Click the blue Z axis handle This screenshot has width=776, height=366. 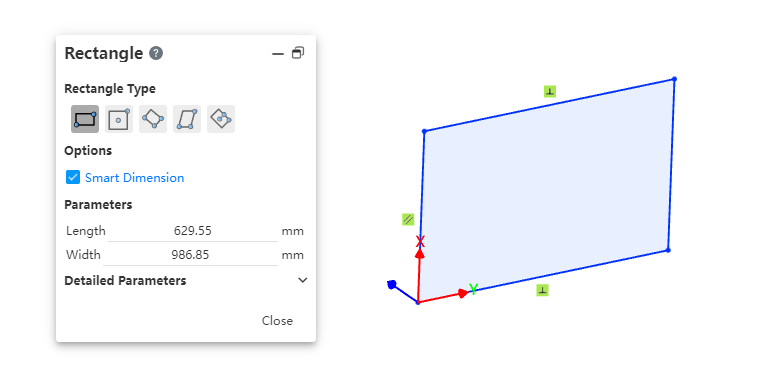(391, 284)
